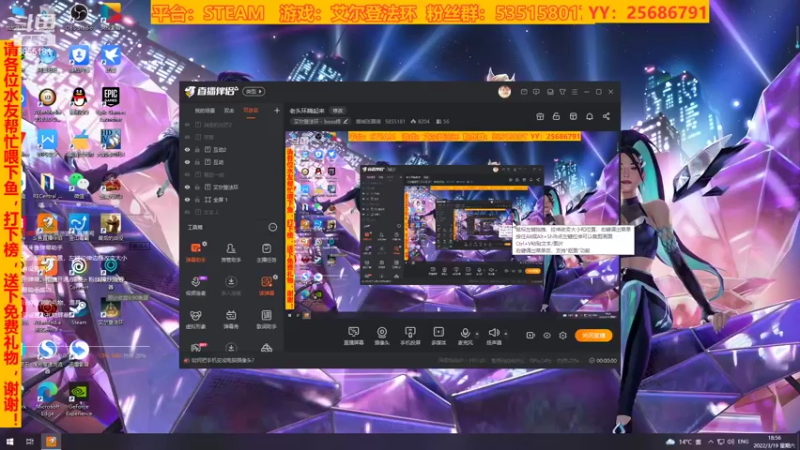Open the 歌词助手 lyrics helper tool

[x=266, y=319]
